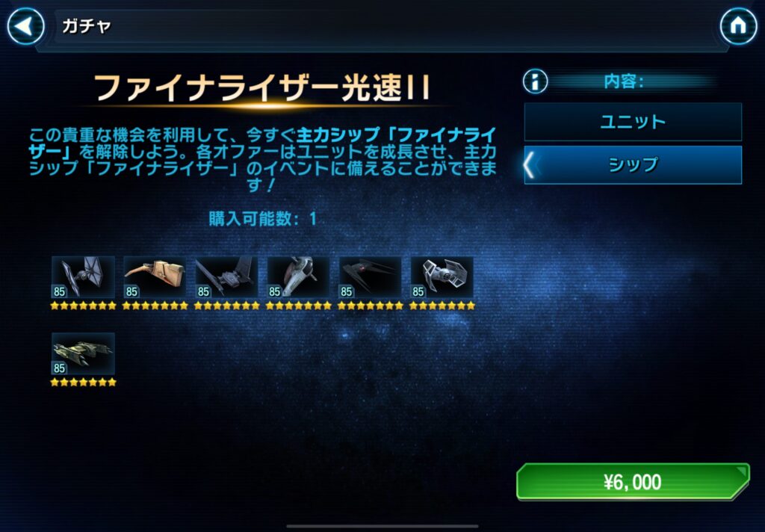The width and height of the screenshot is (765, 532).
Task: Click the 内容: contents header label
Action: pos(624,81)
